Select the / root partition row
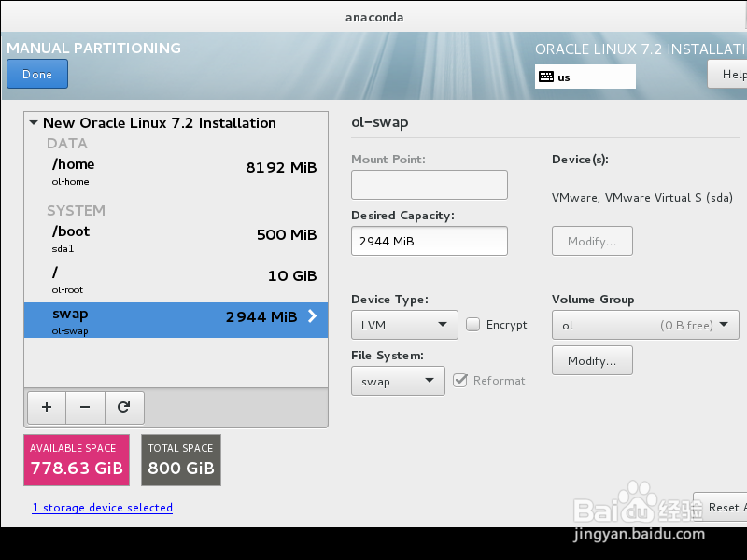The height and width of the screenshot is (560, 747). [x=176, y=280]
